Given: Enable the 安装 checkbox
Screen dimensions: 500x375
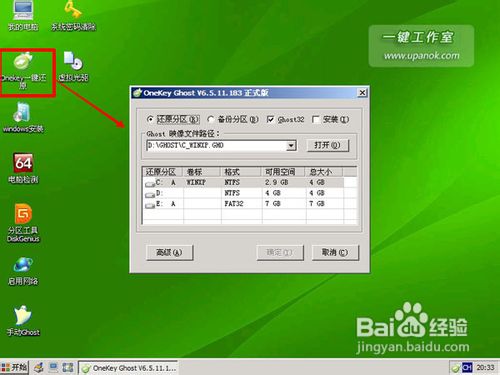Looking at the screenshot, I should click(316, 119).
